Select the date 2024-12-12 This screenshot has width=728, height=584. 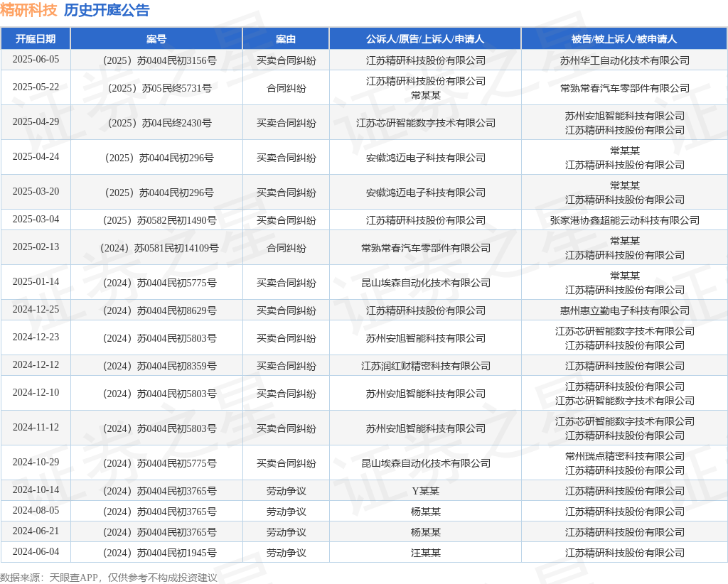coord(36,365)
